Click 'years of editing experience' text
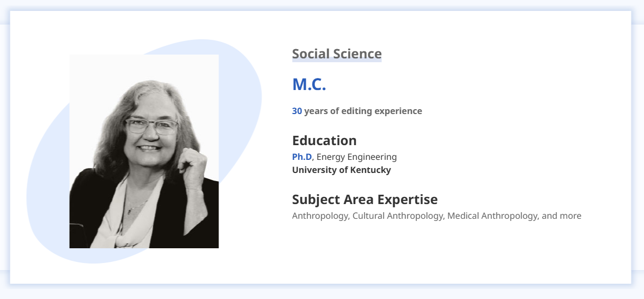The height and width of the screenshot is (299, 644). pos(363,111)
